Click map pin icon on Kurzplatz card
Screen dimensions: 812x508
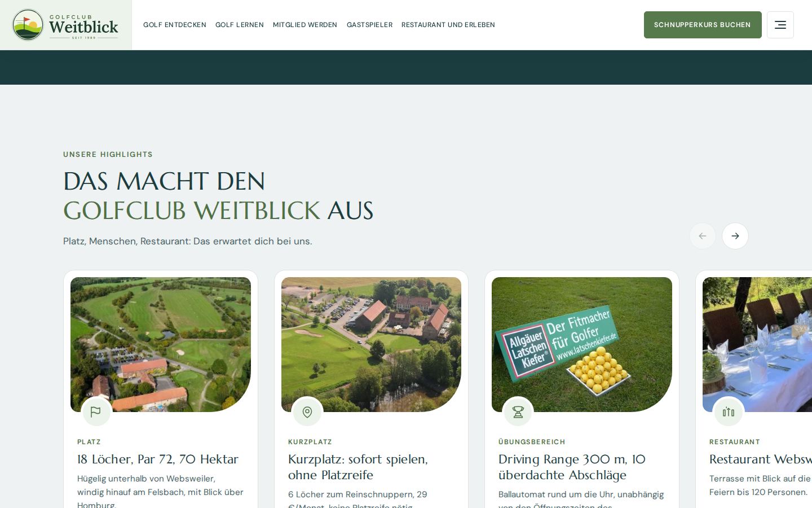tap(307, 412)
